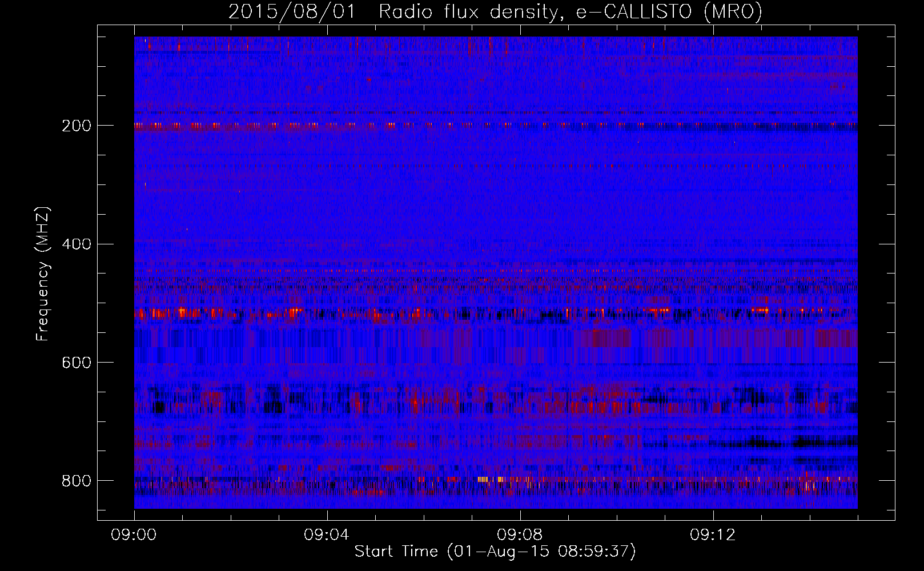Click the 09:12 time tick label
Image resolution: width=924 pixels, height=571 pixels.
click(x=713, y=535)
